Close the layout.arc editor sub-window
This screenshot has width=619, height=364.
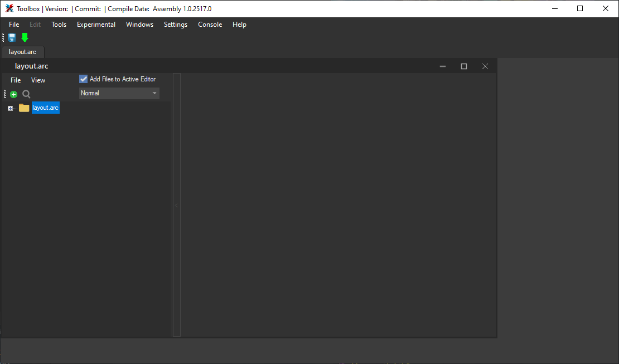coord(485,66)
